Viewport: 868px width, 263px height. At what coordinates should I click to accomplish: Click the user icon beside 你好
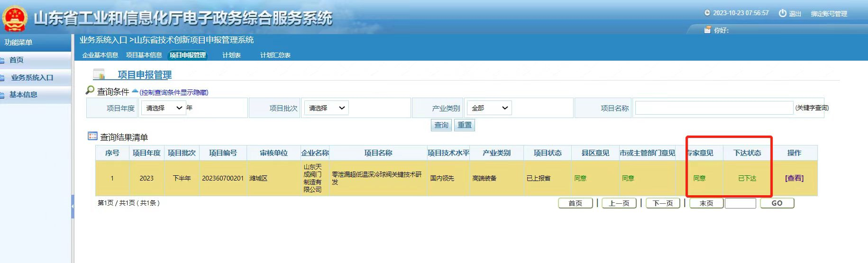point(708,30)
